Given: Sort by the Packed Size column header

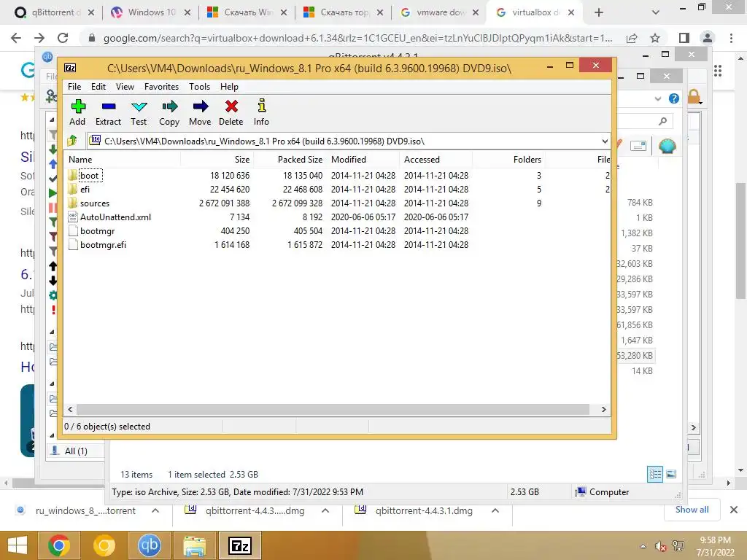Looking at the screenshot, I should [x=290, y=160].
